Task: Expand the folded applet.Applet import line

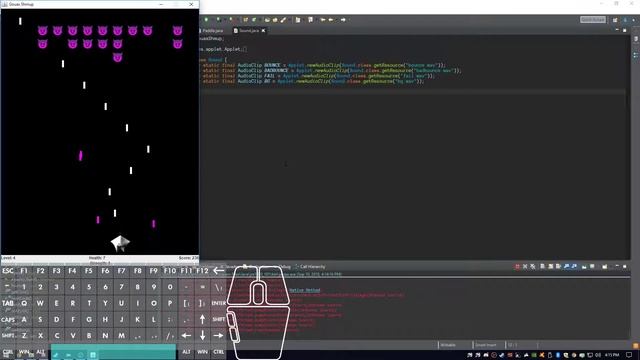Action: [244, 49]
